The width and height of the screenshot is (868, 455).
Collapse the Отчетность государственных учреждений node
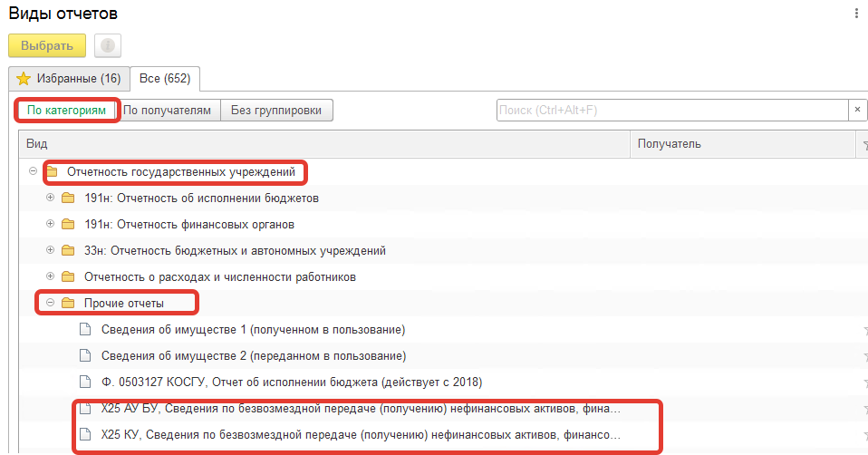[x=34, y=171]
